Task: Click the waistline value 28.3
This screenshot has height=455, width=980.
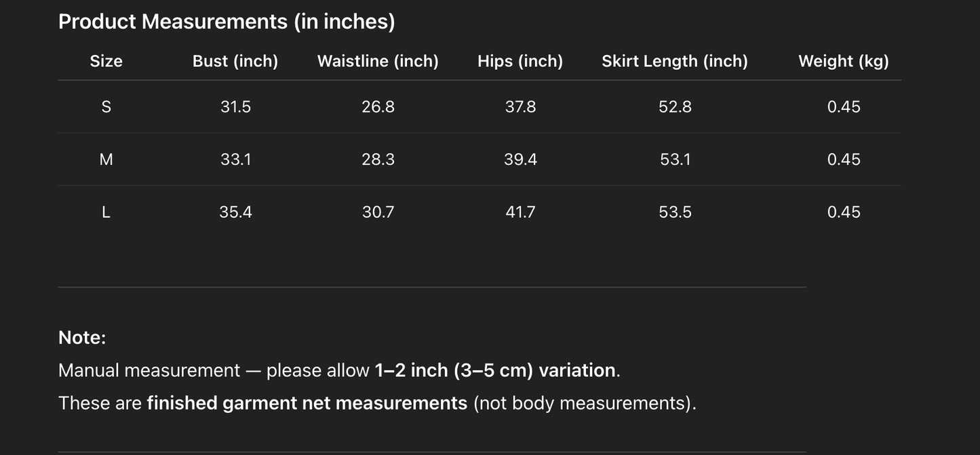Action: [x=378, y=159]
